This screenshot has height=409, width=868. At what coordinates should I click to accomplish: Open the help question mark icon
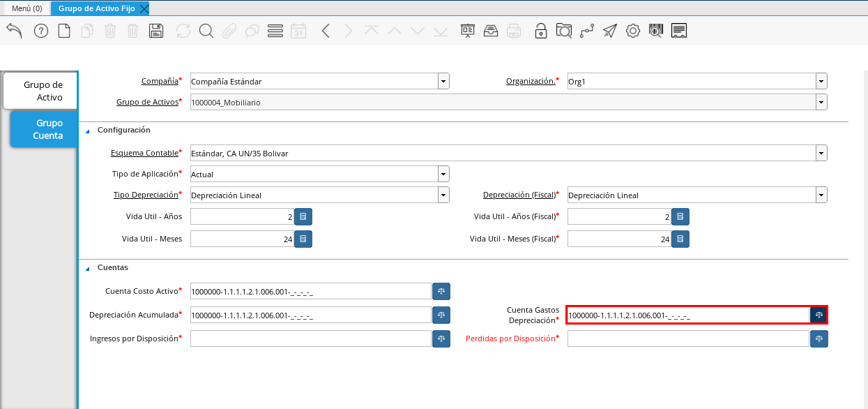(41, 31)
